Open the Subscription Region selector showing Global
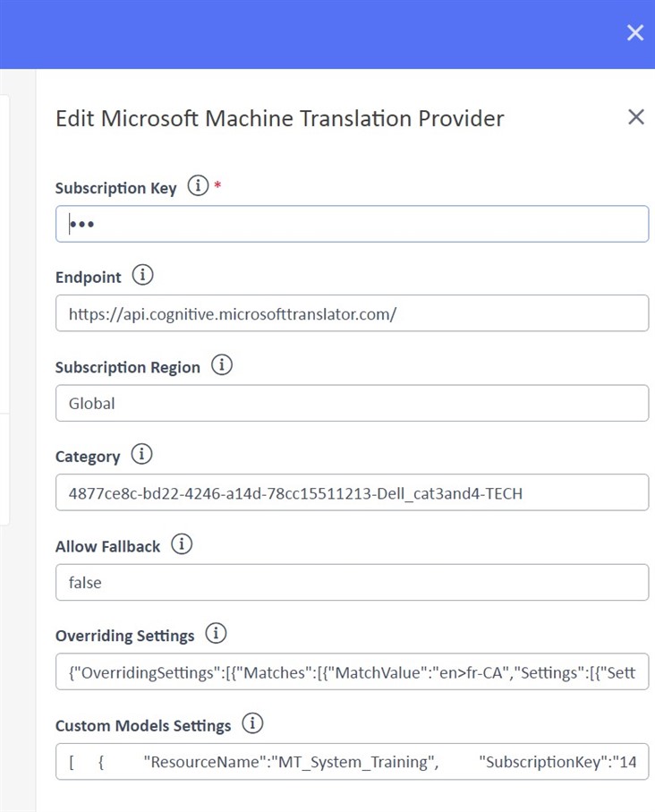This screenshot has width=655, height=812. pyautogui.click(x=352, y=403)
